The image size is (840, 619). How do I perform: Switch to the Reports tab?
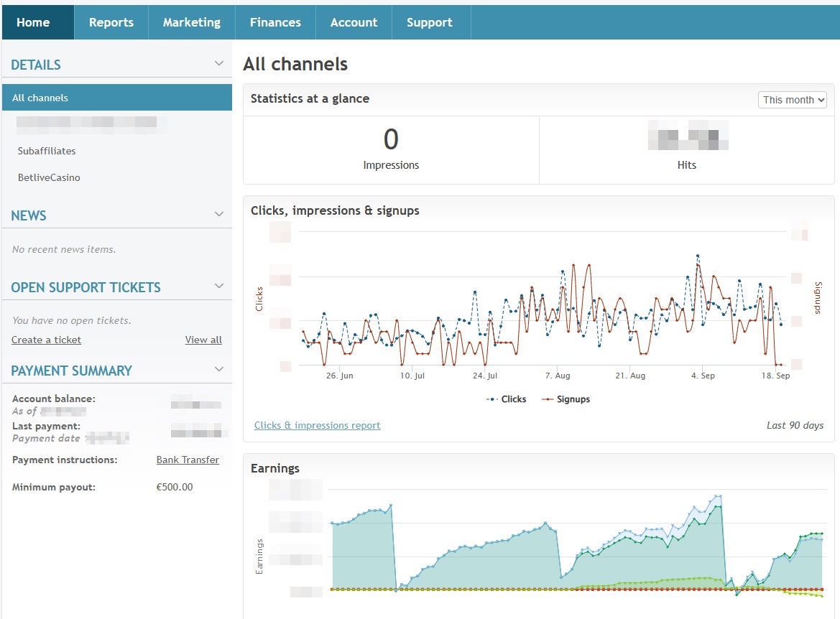point(111,22)
